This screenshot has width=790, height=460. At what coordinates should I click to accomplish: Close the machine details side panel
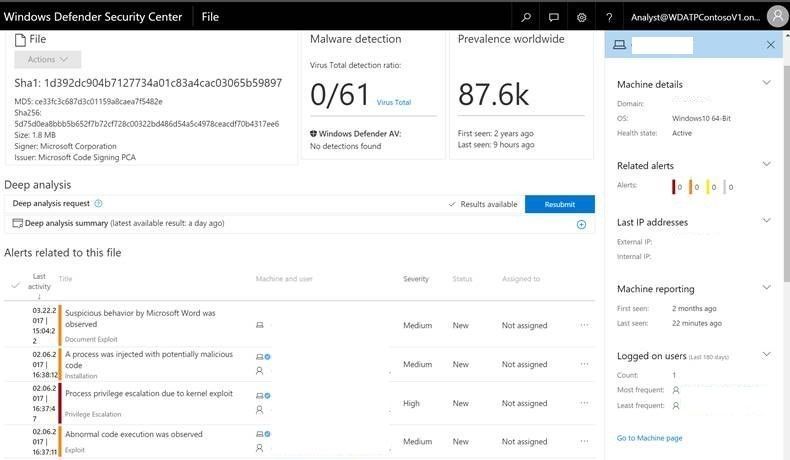tap(770, 45)
